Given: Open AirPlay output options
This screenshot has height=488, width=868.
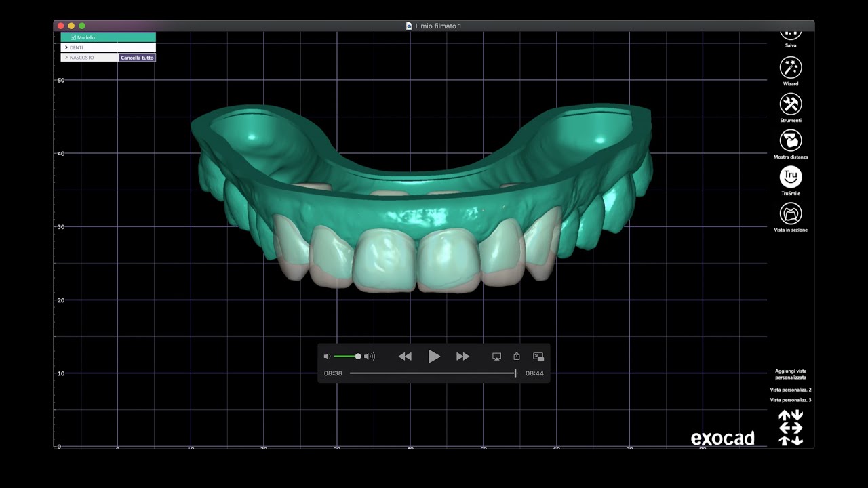Looking at the screenshot, I should (x=496, y=357).
